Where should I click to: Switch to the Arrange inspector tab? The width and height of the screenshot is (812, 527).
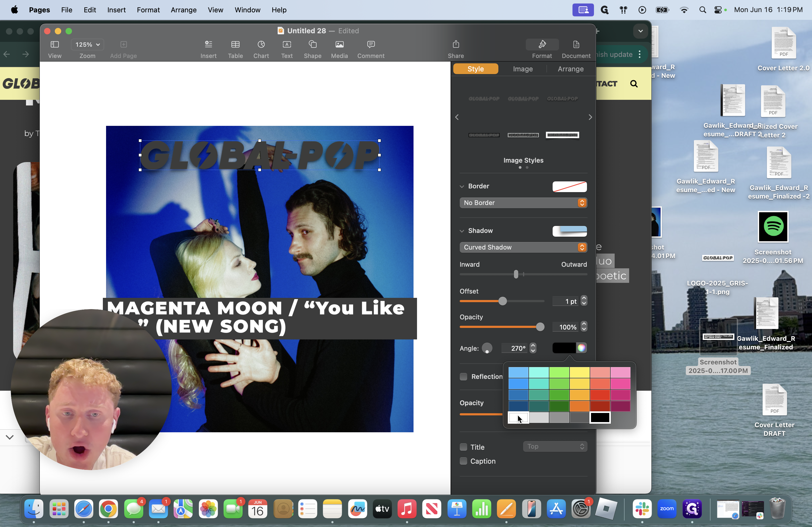point(570,69)
